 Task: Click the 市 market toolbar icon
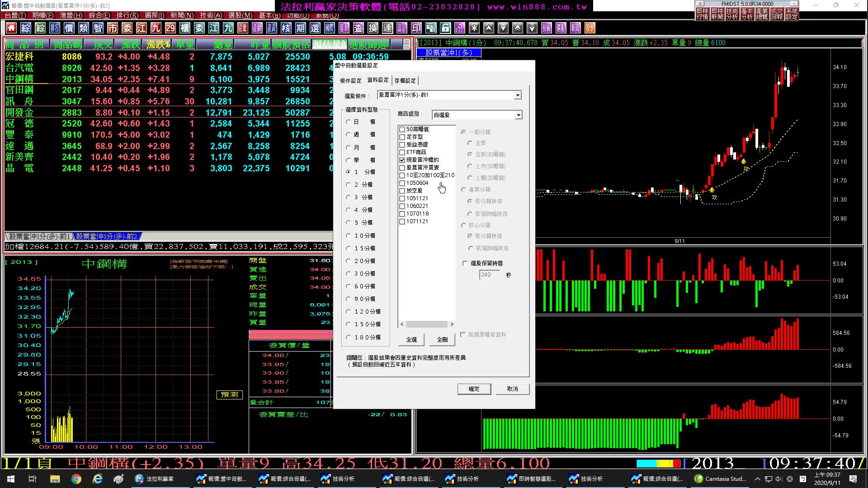113,28
